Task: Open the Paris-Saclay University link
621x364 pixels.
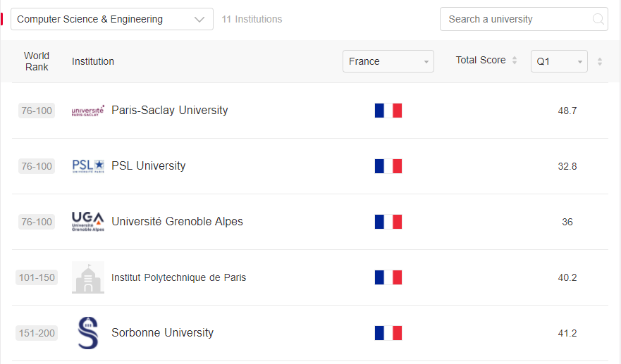Action: pyautogui.click(x=169, y=110)
